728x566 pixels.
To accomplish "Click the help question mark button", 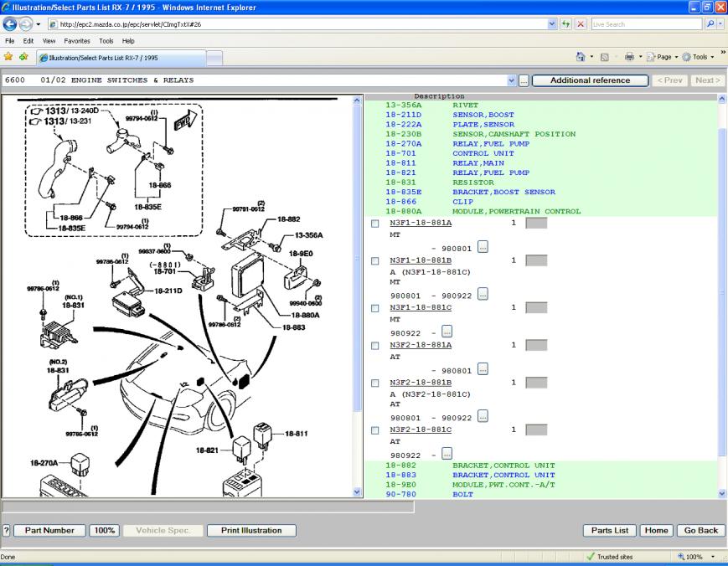I will tap(7, 530).
